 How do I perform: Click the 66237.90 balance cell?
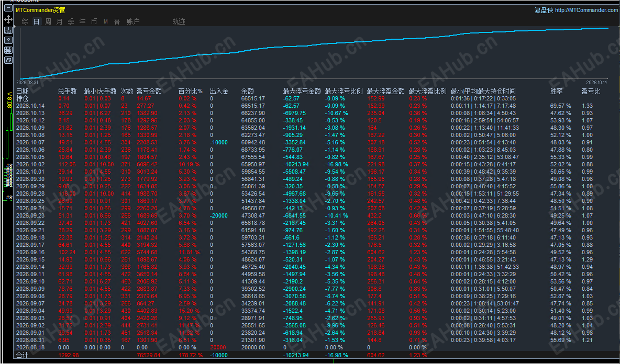click(253, 113)
